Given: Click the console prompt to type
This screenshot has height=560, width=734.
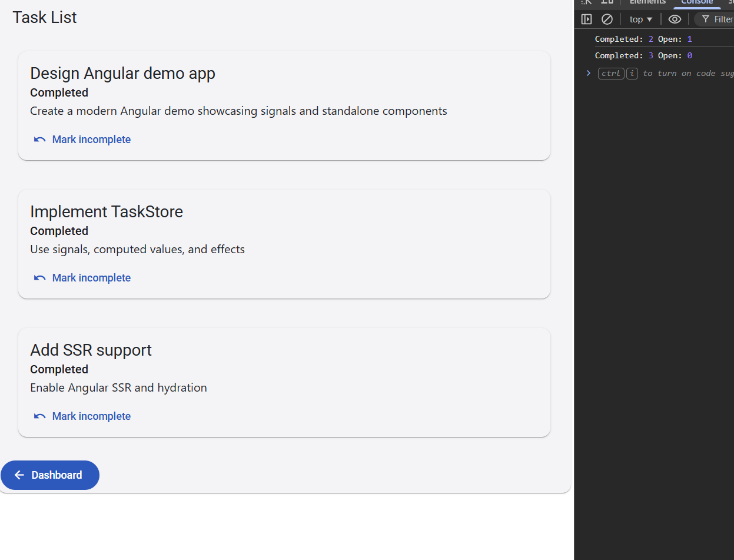Looking at the screenshot, I should pyautogui.click(x=647, y=73).
